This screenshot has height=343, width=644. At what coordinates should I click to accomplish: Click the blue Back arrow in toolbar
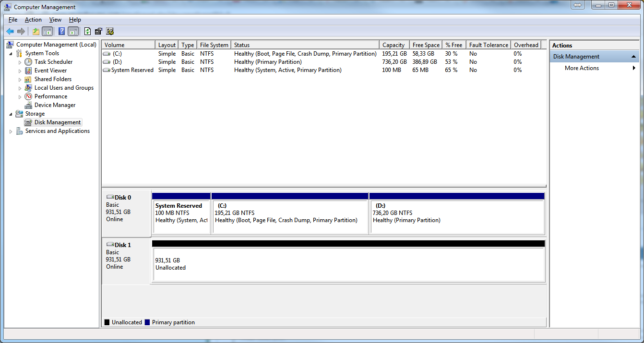click(10, 31)
